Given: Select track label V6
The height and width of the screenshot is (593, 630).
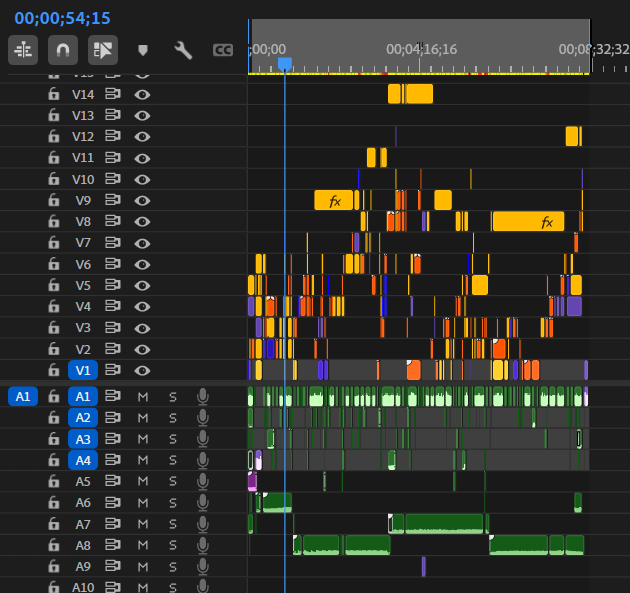Looking at the screenshot, I should coord(83,264).
